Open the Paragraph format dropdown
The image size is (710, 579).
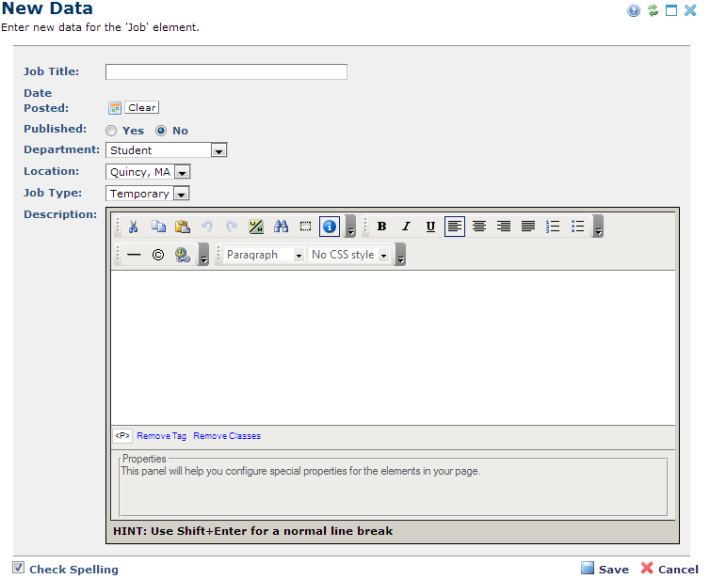[298, 255]
